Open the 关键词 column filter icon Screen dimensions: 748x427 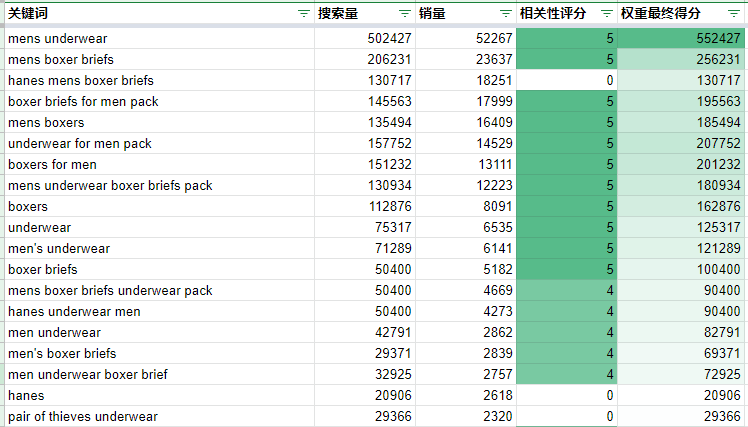point(303,13)
